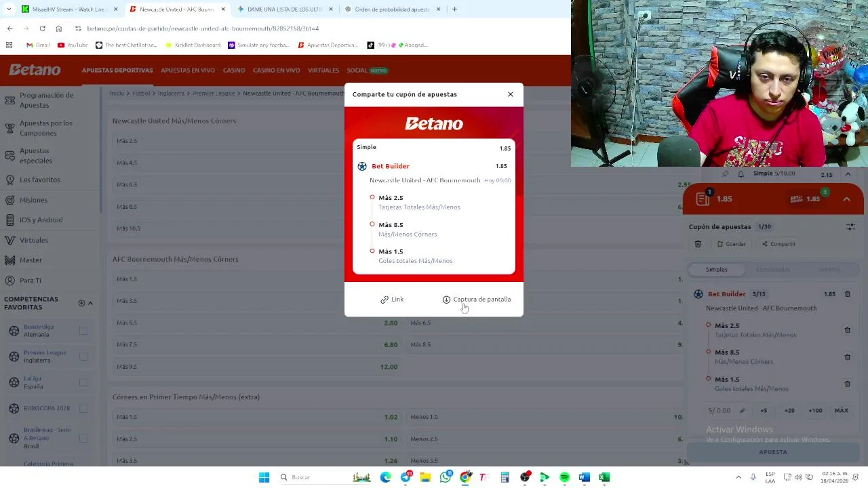Click the stake amount input field
868x488 pixels.
click(726, 411)
